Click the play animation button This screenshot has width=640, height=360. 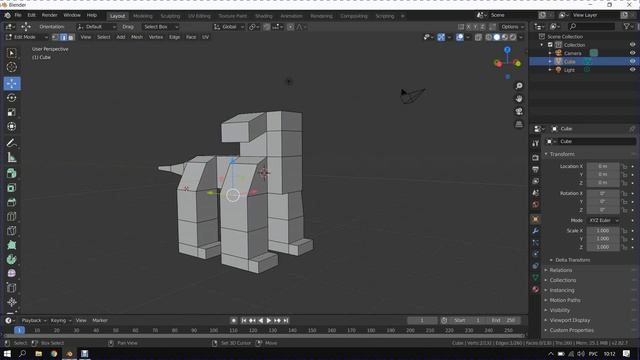(x=269, y=321)
